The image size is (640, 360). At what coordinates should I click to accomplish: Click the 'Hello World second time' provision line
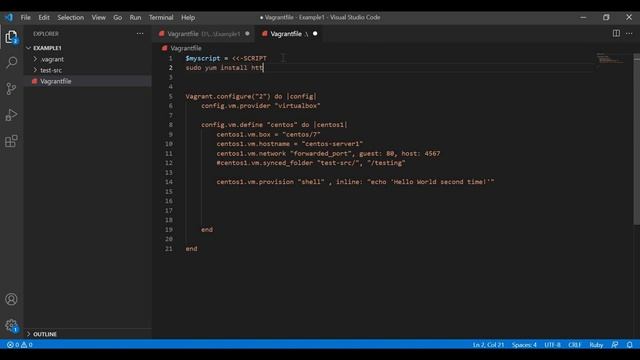tap(355, 182)
